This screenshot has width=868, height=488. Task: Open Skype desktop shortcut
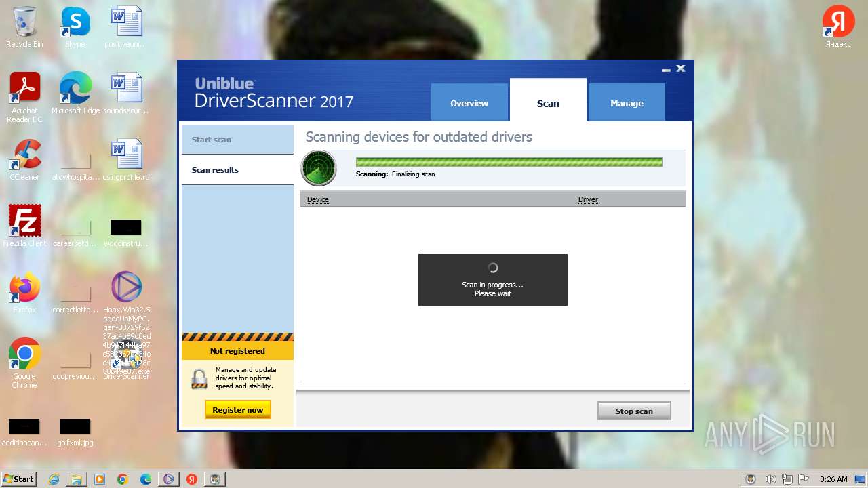75,28
